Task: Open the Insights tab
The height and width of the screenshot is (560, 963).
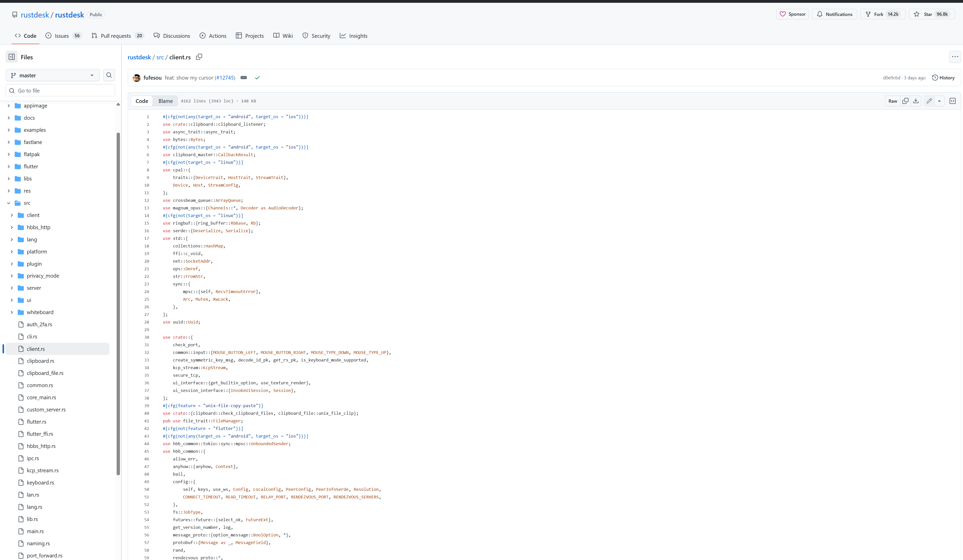Action: tap(353, 35)
